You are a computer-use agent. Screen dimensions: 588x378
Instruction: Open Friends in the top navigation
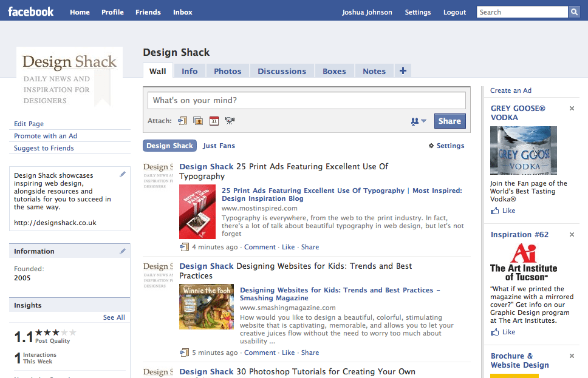click(148, 12)
